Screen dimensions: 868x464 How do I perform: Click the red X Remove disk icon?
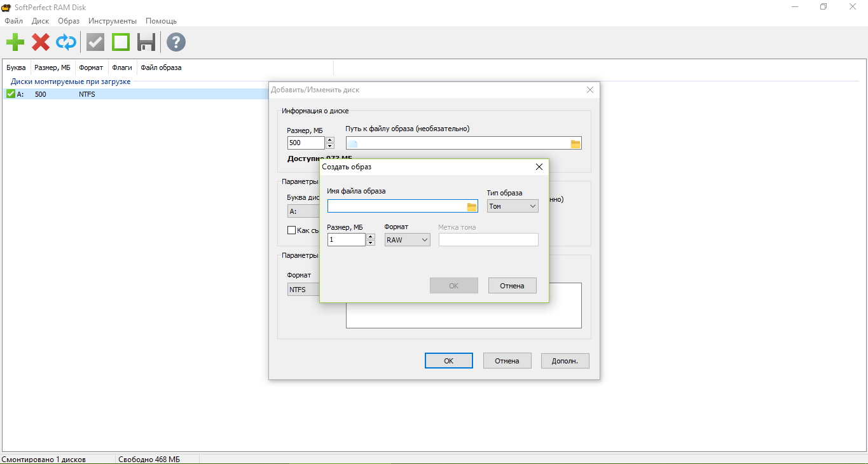point(41,43)
